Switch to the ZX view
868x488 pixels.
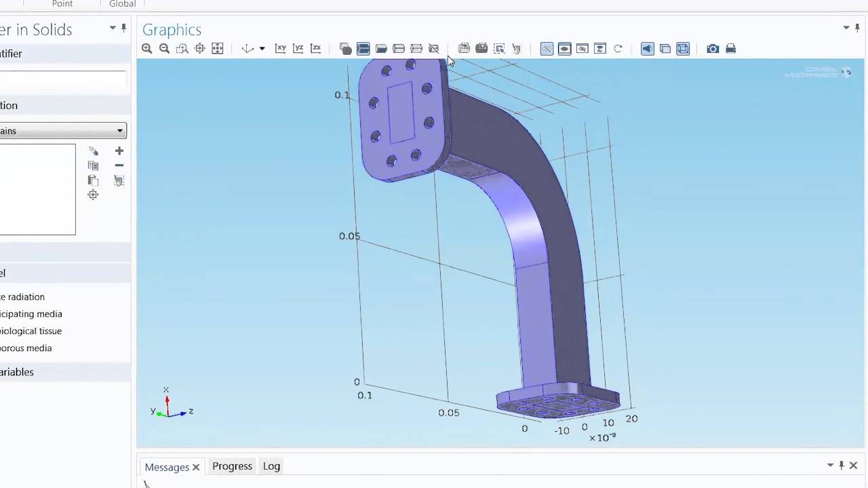coord(315,48)
